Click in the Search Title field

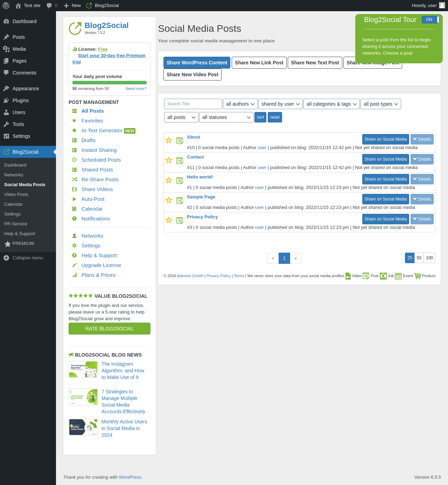pos(193,104)
